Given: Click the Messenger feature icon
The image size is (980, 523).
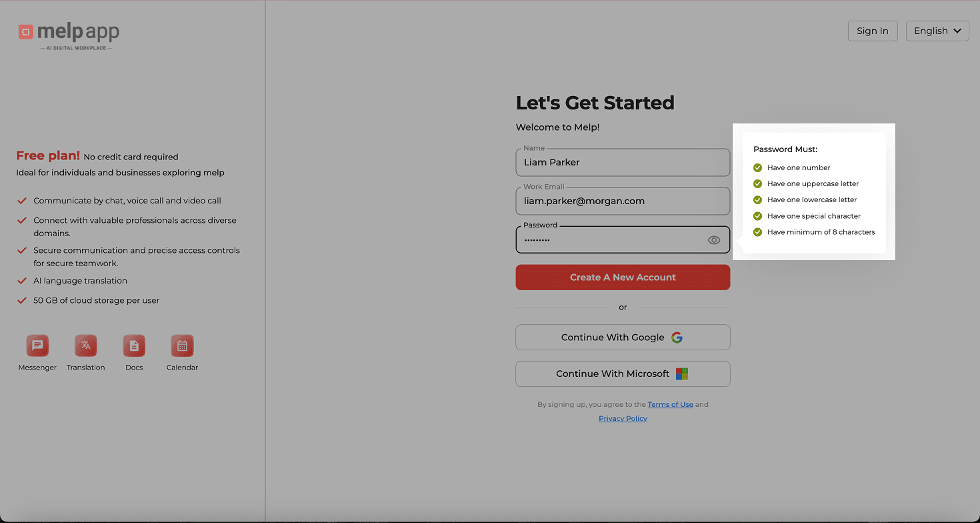Looking at the screenshot, I should pos(37,346).
